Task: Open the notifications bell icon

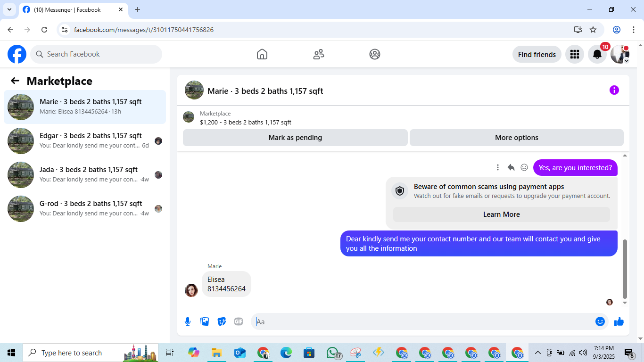Action: pos(597,54)
